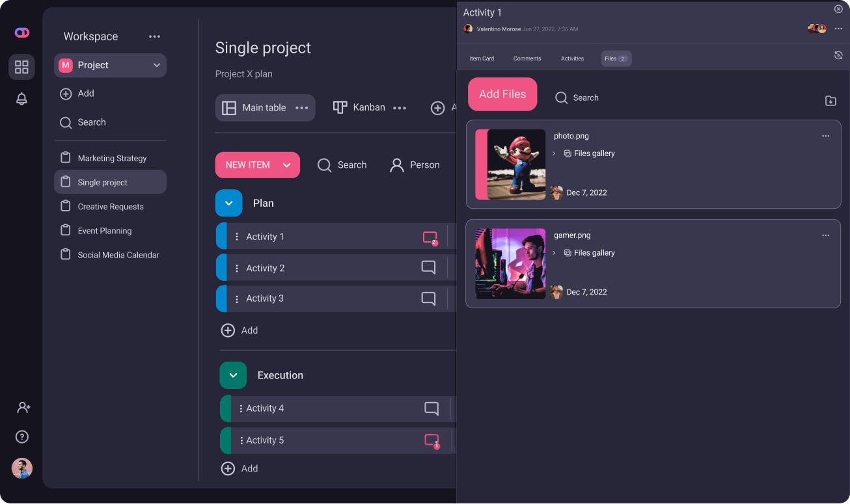Open the Project dropdown
This screenshot has width=850, height=504.
pos(156,65)
